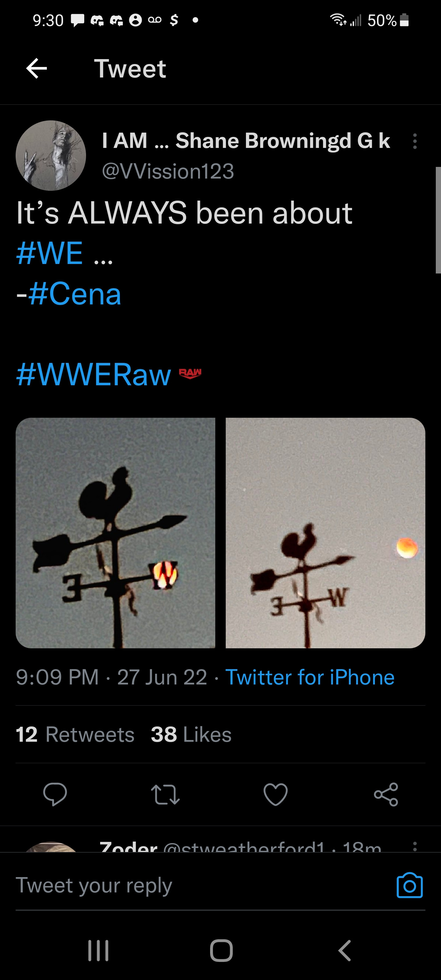Open the #WWERaw hashtag
Image resolution: width=441 pixels, height=980 pixels.
click(x=94, y=375)
